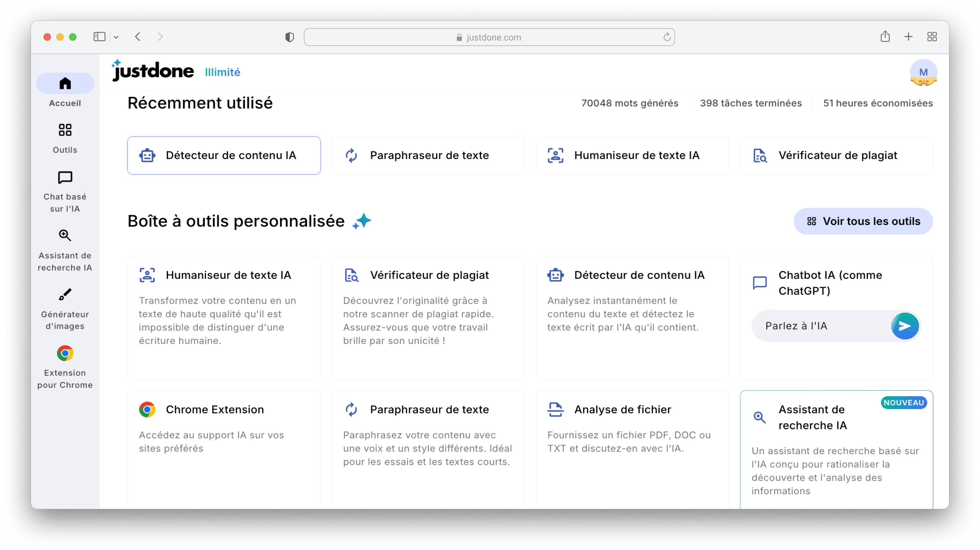Reload the page with the refresh icon
Screen dimensions: 980x550
coord(666,37)
